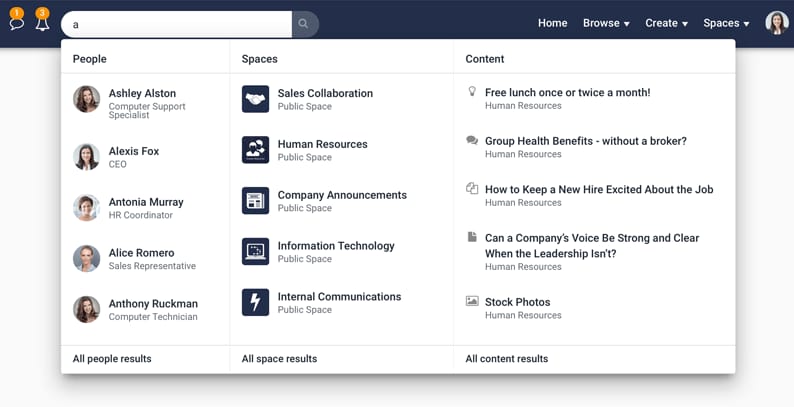Click the 'Computer Technician' text
The height and width of the screenshot is (407, 794).
153,317
